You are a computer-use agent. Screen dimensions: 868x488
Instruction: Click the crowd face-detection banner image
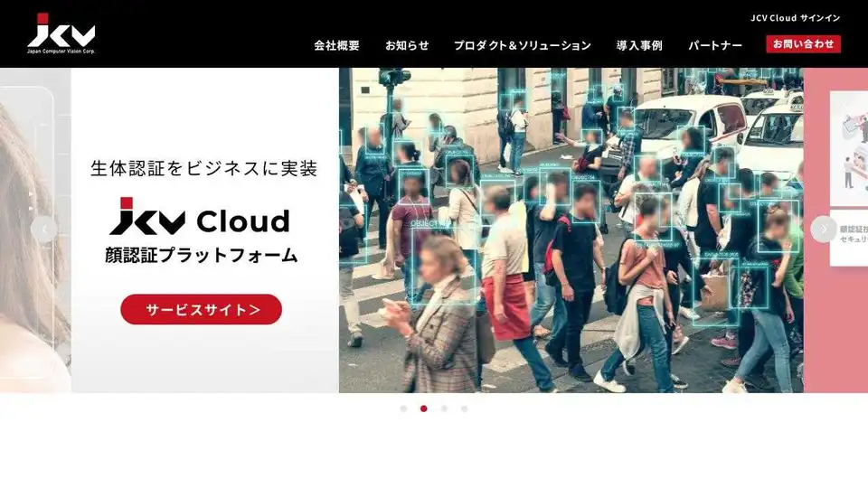point(571,230)
